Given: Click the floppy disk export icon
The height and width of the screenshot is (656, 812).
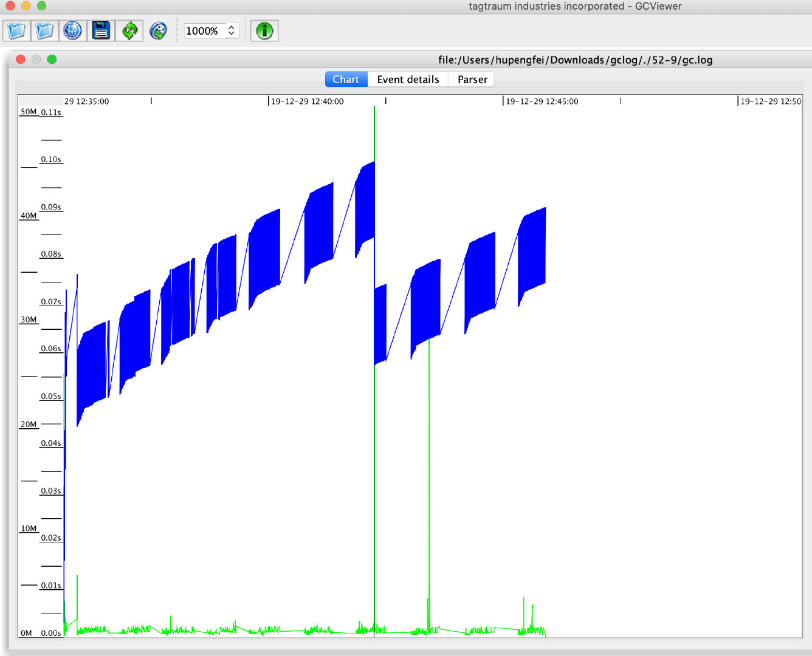Looking at the screenshot, I should [x=101, y=30].
